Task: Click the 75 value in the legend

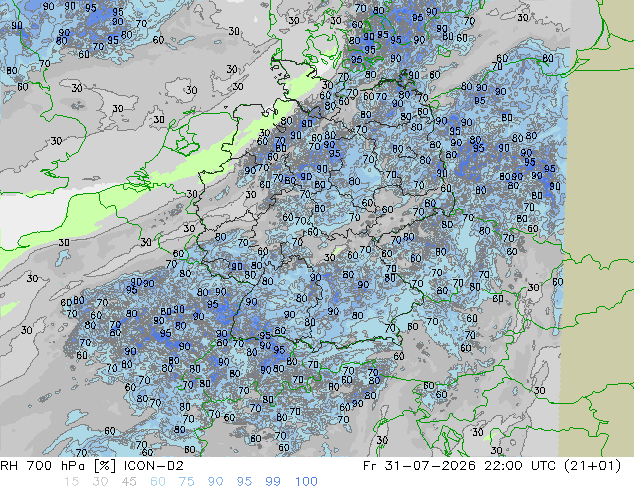Action: [x=186, y=482]
